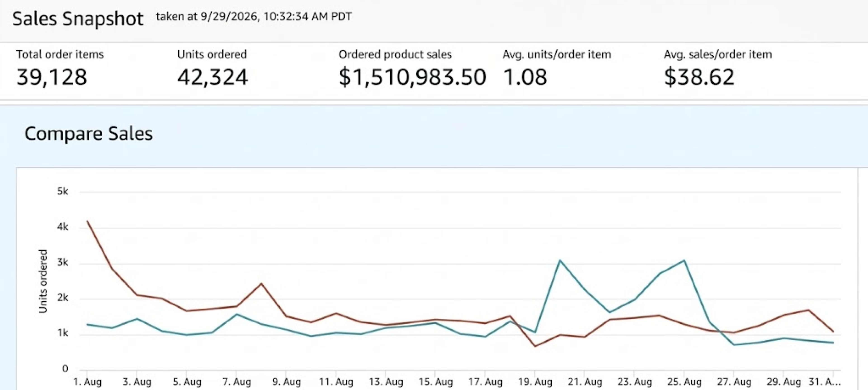Select the $38.62 average sales value
The width and height of the screenshot is (868, 390).
699,77
